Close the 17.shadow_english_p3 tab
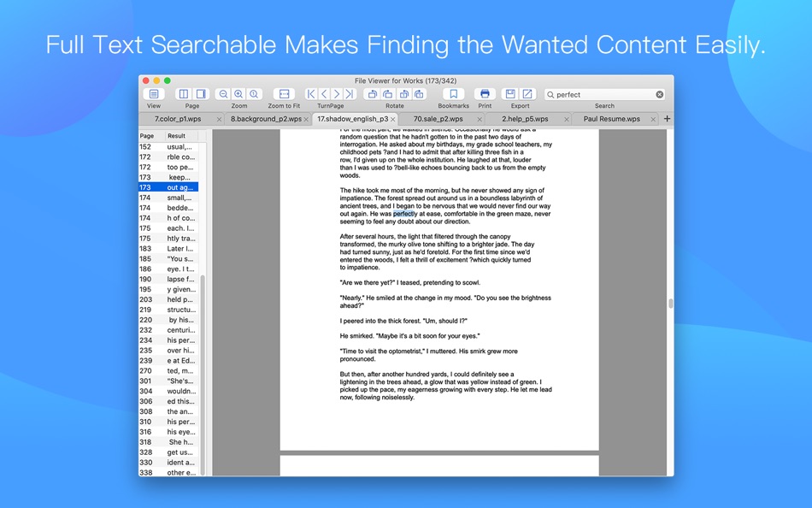 click(x=392, y=119)
